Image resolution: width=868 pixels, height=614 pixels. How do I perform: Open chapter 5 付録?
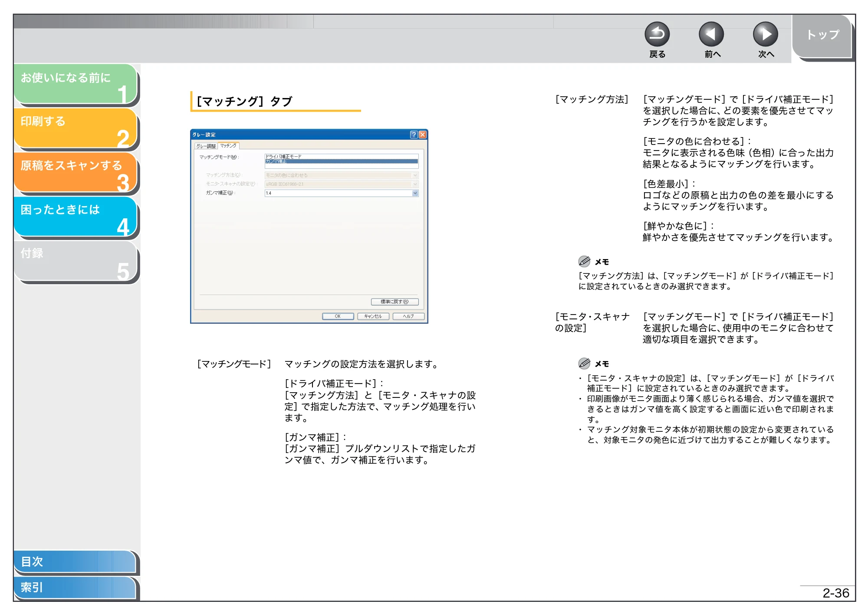[76, 261]
